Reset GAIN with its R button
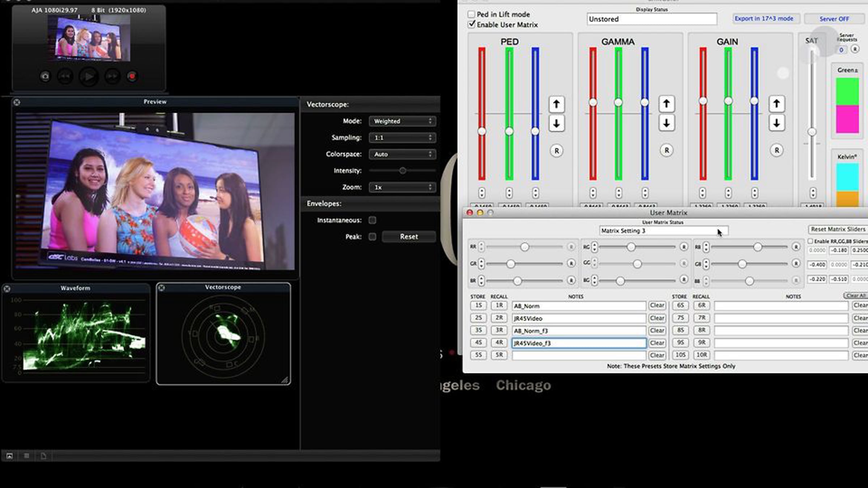This screenshot has height=488, width=868. point(776,150)
